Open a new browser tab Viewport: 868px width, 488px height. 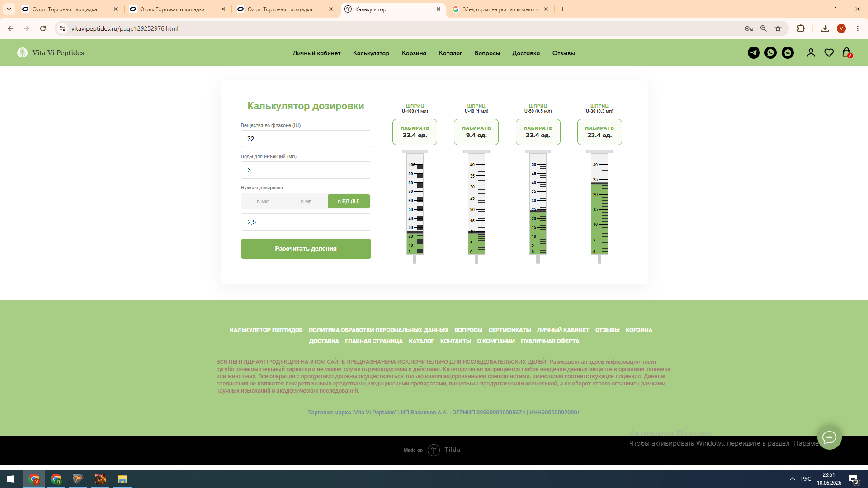pyautogui.click(x=562, y=9)
